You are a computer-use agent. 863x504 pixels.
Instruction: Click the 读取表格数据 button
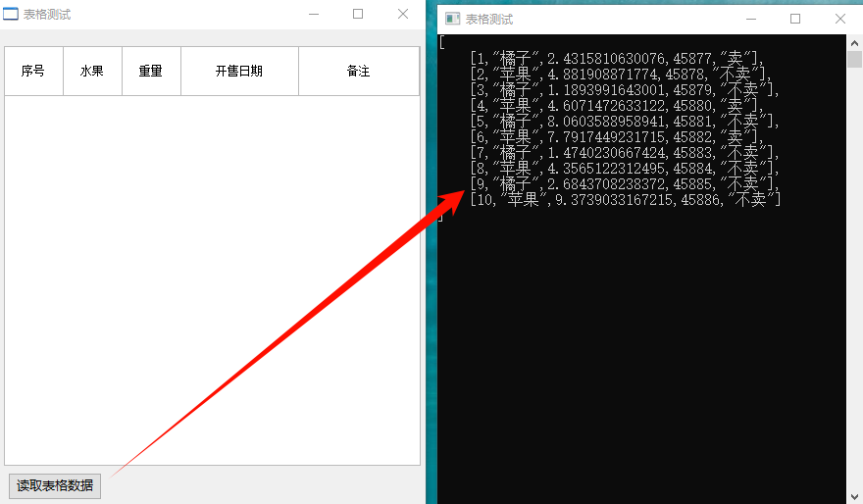[x=55, y=485]
